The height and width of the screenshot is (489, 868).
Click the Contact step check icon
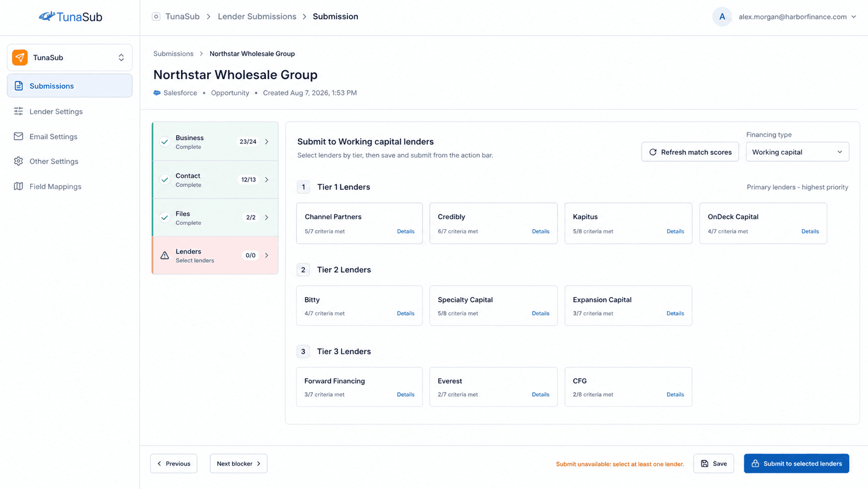pyautogui.click(x=165, y=179)
